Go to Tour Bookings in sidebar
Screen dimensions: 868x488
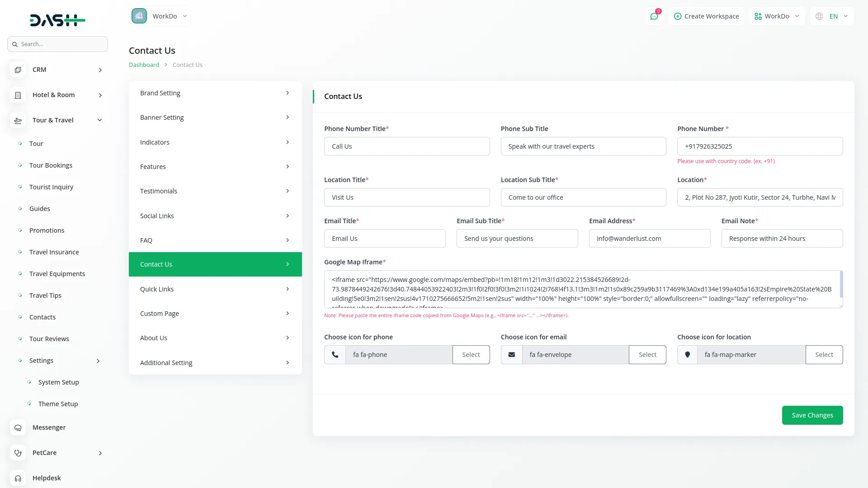tap(51, 165)
